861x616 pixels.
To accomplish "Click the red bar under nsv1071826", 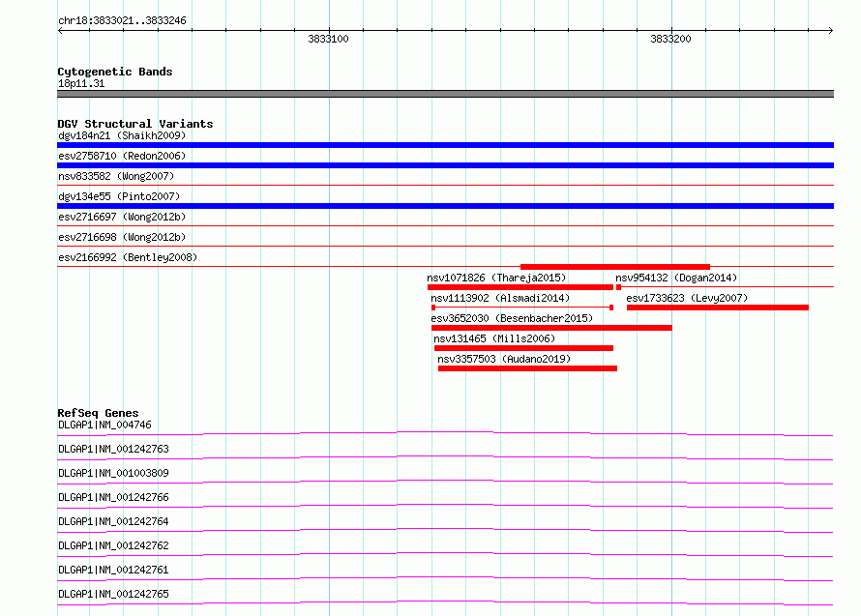I will click(520, 287).
